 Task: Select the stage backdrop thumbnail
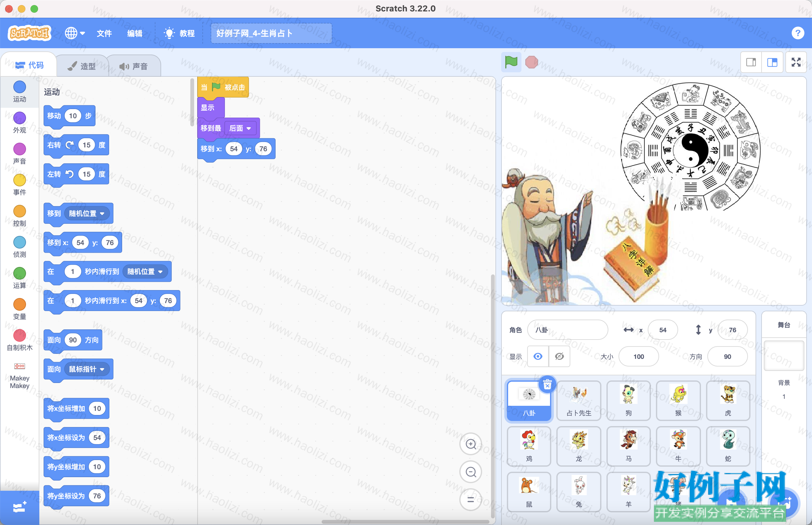[784, 356]
